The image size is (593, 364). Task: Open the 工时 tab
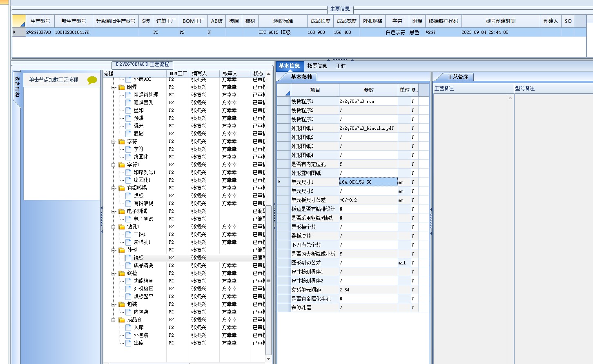[341, 66]
